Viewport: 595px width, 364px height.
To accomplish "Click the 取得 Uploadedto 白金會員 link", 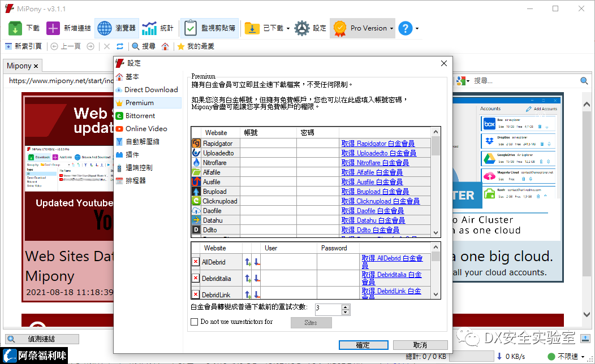I will pos(379,153).
